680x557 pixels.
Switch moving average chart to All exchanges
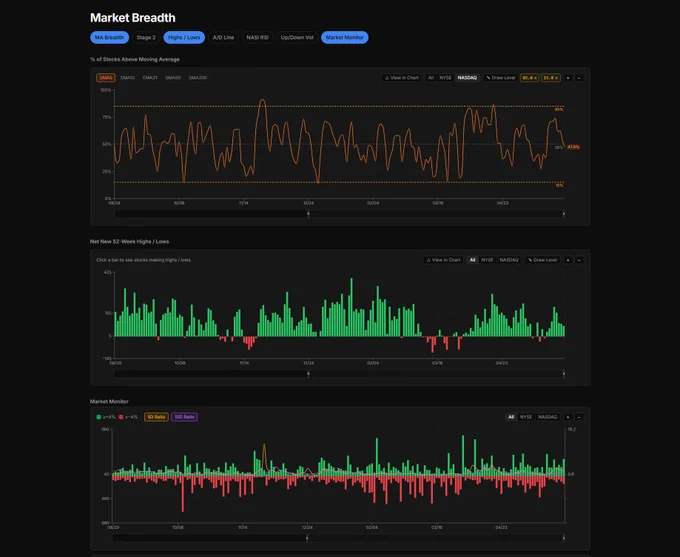point(431,78)
